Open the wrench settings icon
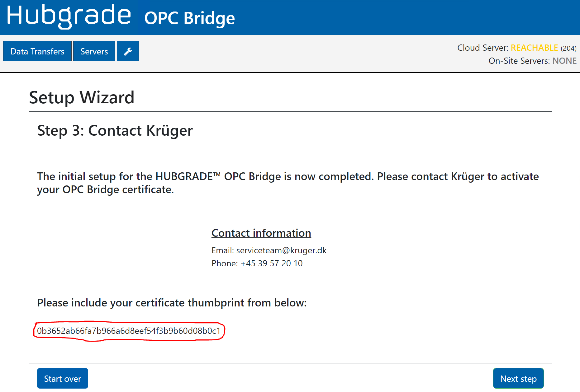The width and height of the screenshot is (580, 392). click(128, 51)
